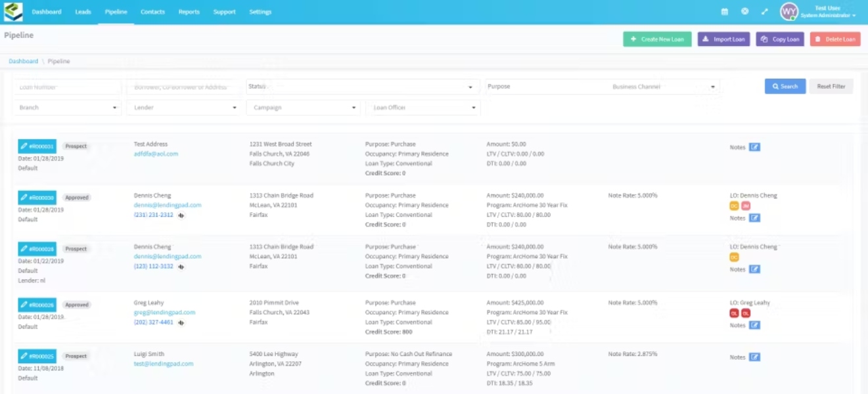Viewport: 868px width, 394px height.
Task: Open notes edit icon for Approved Dennis Cheng loan
Action: click(x=754, y=218)
